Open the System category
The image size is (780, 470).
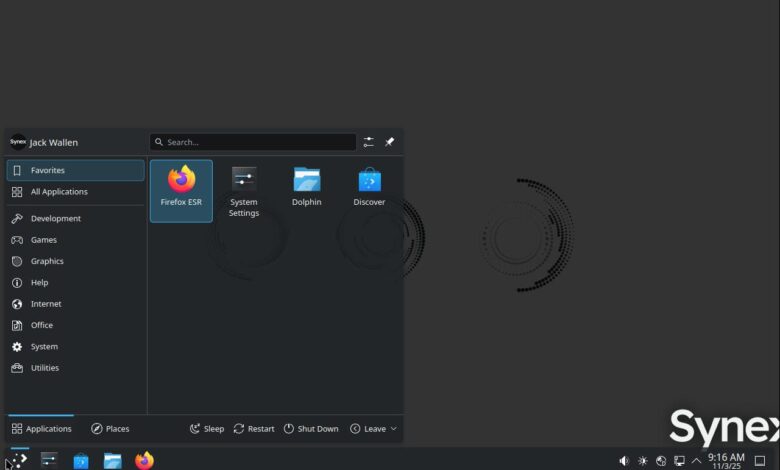click(x=76, y=347)
